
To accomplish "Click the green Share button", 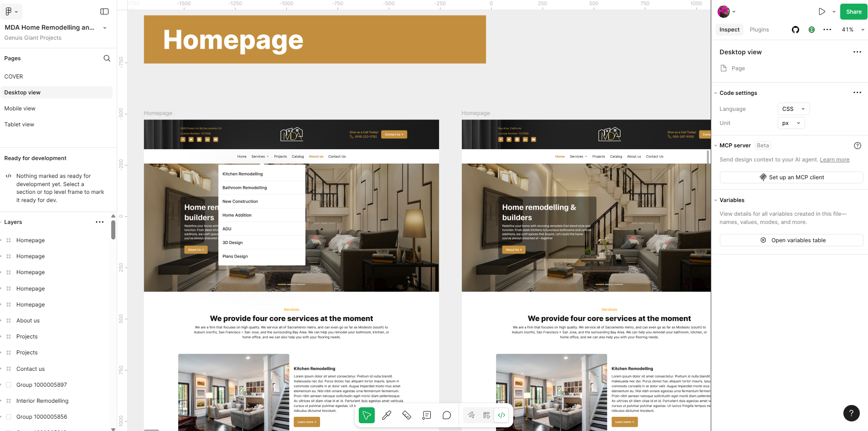I will click(x=853, y=12).
